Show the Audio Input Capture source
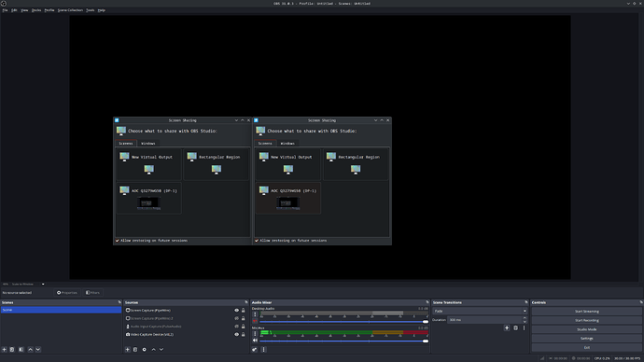This screenshot has width=644, height=362. [236, 327]
